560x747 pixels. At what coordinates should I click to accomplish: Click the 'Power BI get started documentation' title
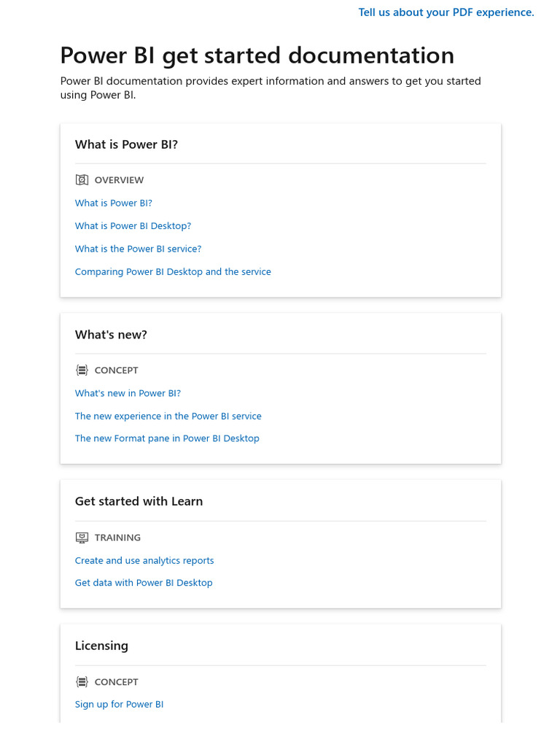(x=257, y=55)
